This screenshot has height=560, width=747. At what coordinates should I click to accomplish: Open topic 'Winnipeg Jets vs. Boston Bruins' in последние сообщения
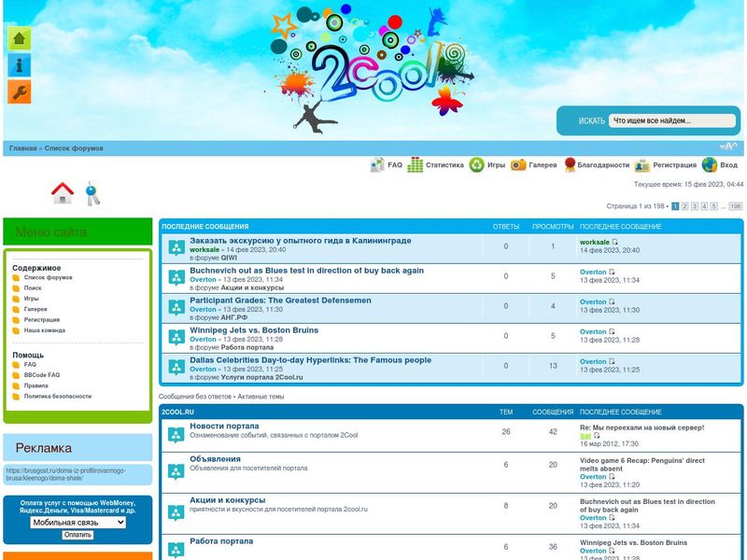tap(254, 330)
